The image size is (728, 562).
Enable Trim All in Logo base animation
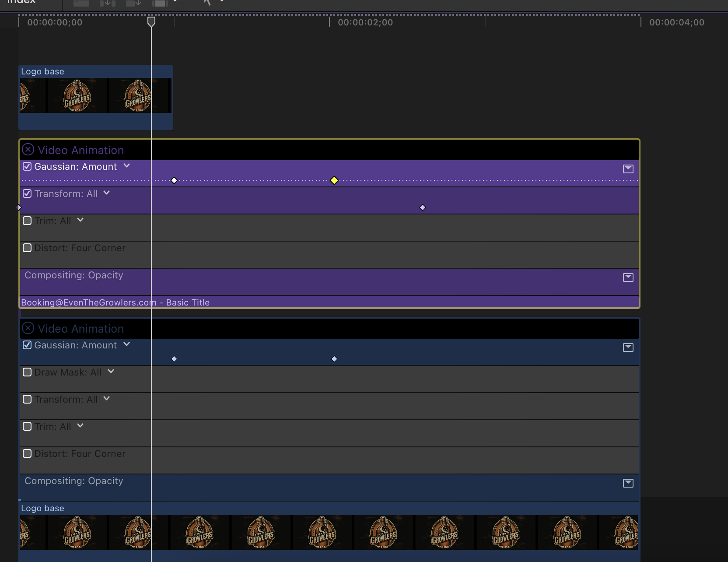(27, 426)
